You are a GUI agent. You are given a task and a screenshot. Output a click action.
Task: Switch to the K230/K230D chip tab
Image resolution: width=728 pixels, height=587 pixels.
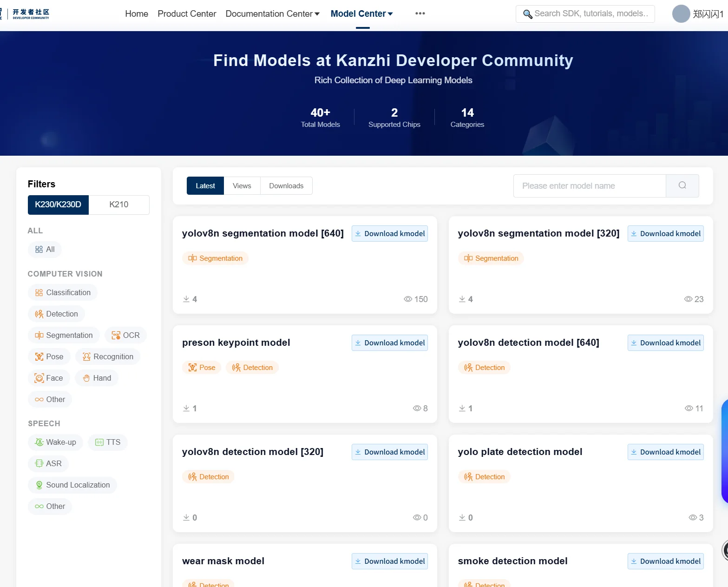(x=58, y=205)
